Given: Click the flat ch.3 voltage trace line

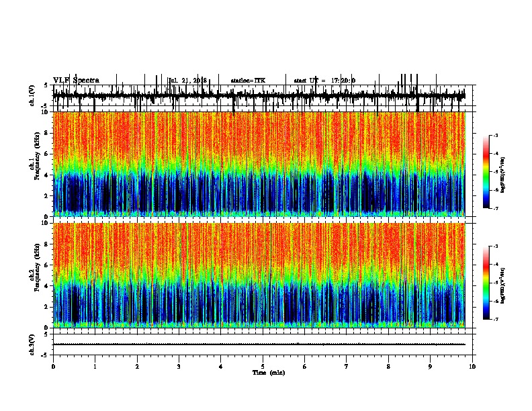Looking at the screenshot, I should (x=259, y=345).
